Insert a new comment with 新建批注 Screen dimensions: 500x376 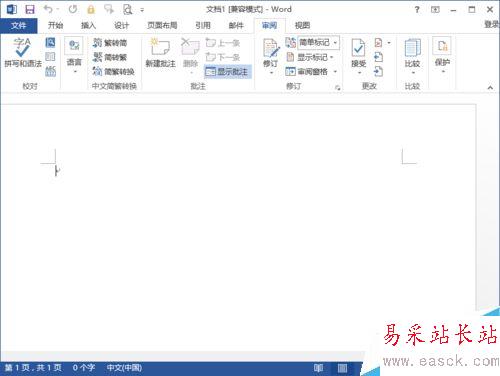pyautogui.click(x=160, y=53)
